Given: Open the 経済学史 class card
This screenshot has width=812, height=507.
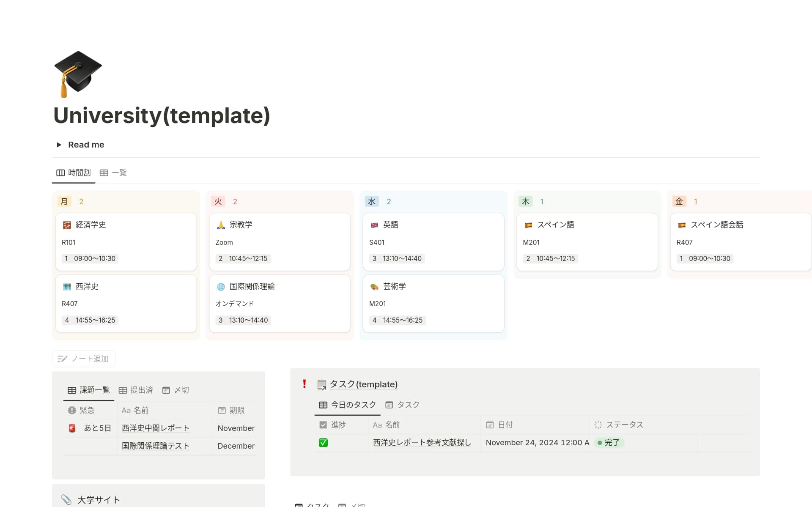Looking at the screenshot, I should tap(91, 225).
